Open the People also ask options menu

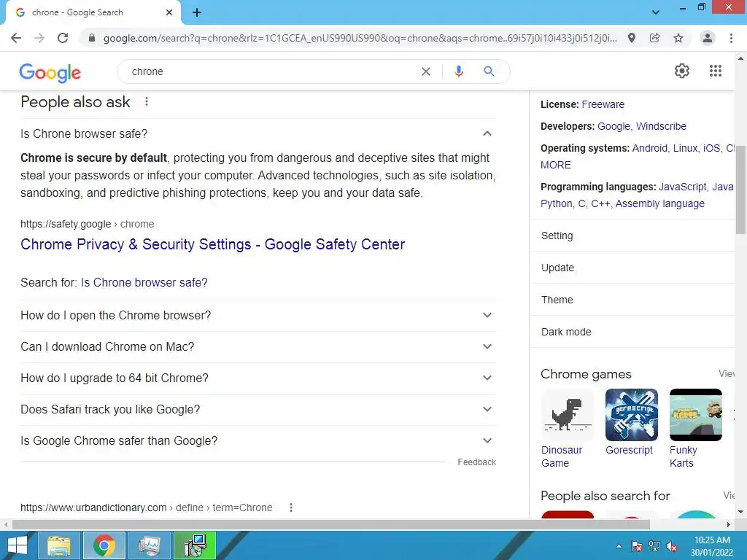[147, 101]
